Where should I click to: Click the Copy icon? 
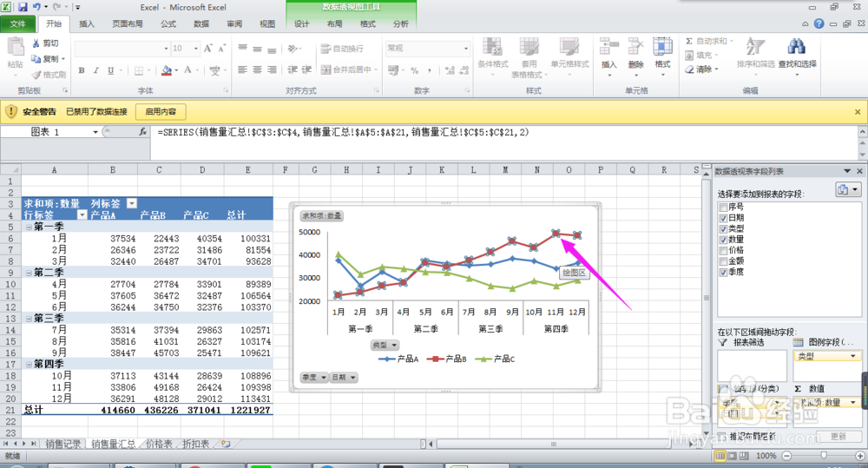36,59
